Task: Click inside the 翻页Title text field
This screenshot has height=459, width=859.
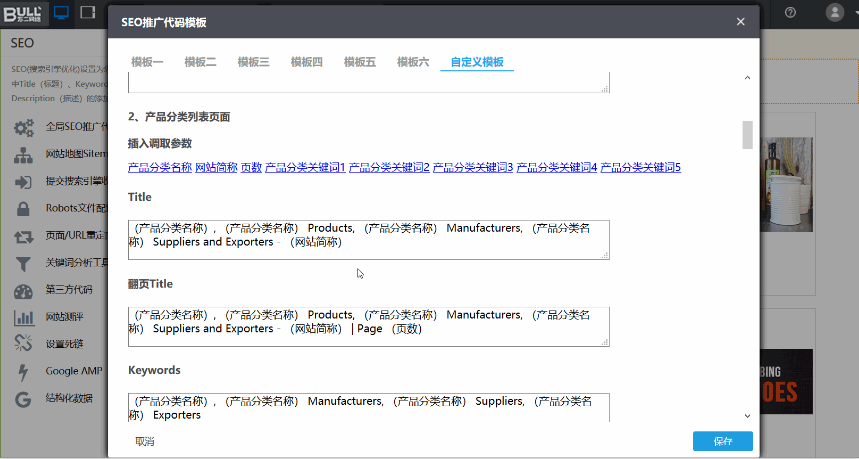Action: pos(368,327)
